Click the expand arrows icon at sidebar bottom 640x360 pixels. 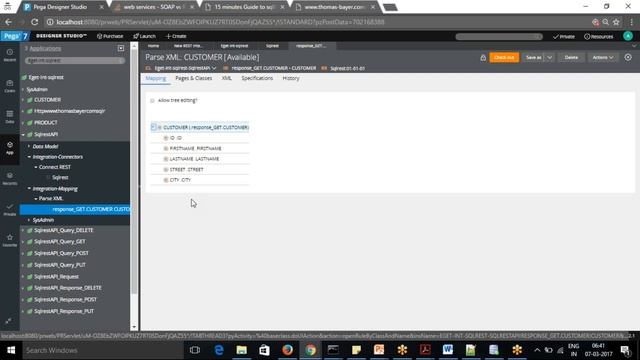[8, 321]
